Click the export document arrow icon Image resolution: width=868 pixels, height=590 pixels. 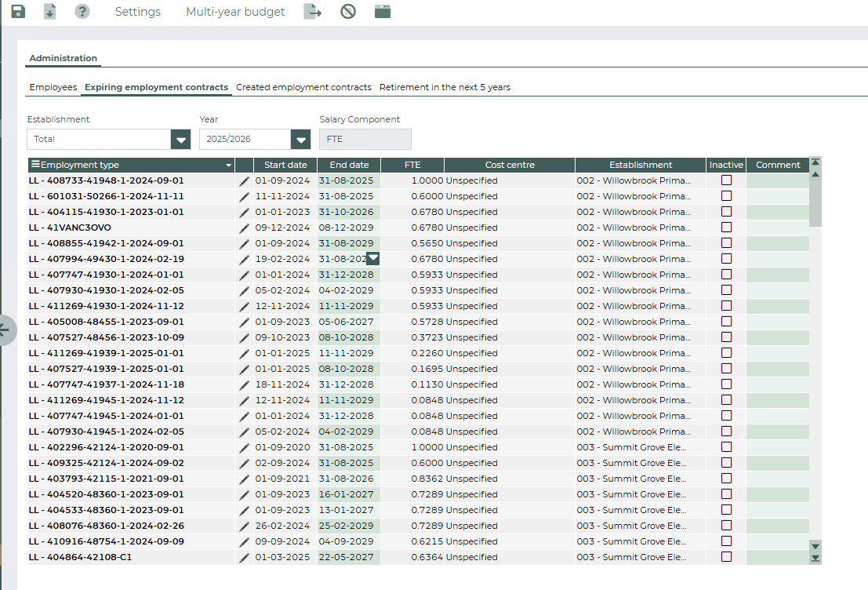(312, 11)
